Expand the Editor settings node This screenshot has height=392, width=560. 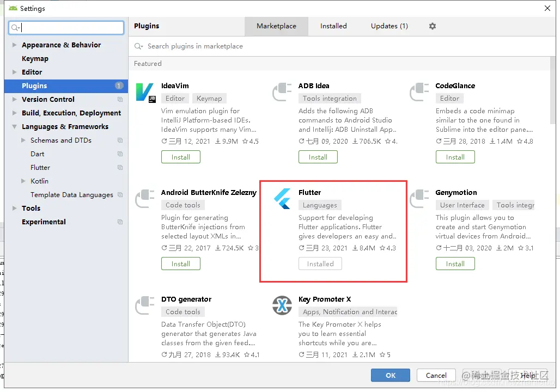(x=14, y=72)
